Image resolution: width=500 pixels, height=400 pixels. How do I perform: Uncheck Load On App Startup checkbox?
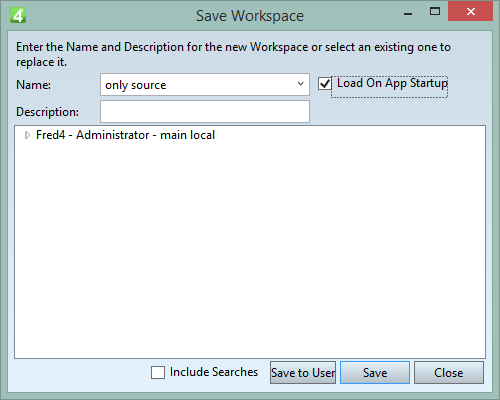pyautogui.click(x=325, y=83)
